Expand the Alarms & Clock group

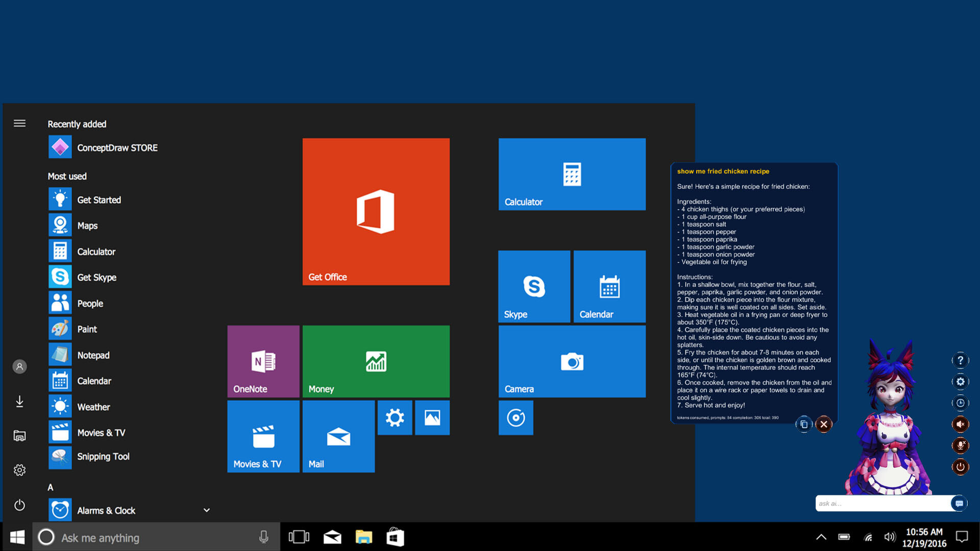(207, 510)
